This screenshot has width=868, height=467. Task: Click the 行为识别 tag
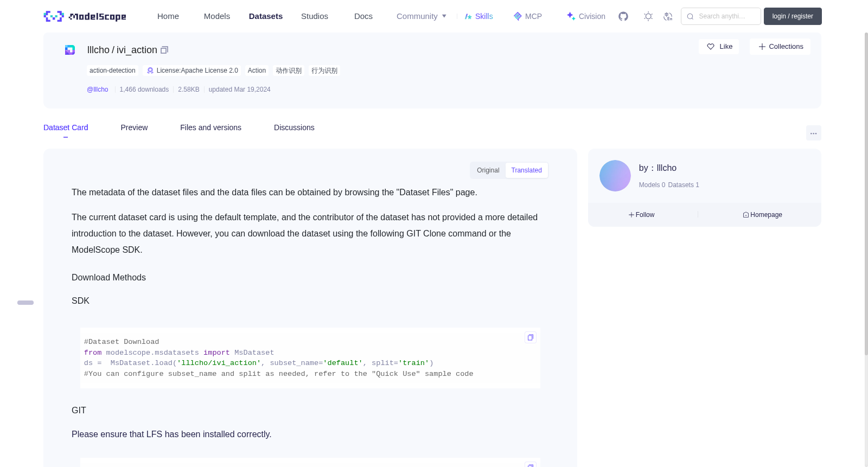pyautogui.click(x=324, y=71)
